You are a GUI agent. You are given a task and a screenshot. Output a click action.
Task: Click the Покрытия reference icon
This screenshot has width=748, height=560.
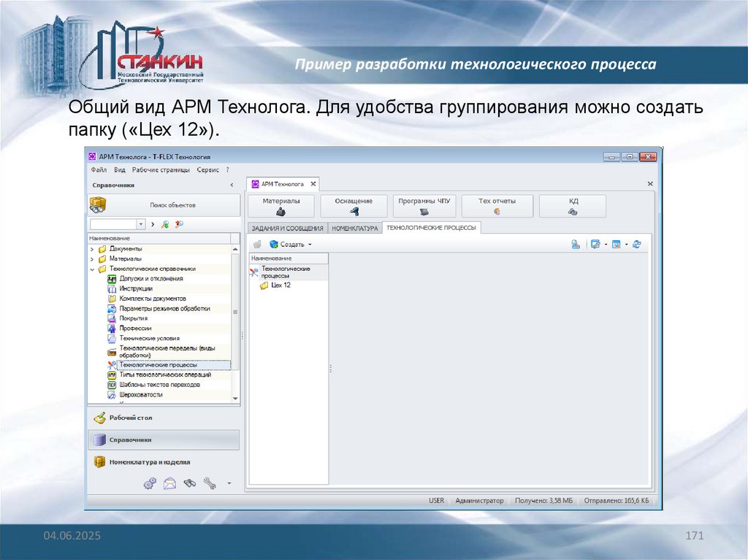(x=112, y=318)
